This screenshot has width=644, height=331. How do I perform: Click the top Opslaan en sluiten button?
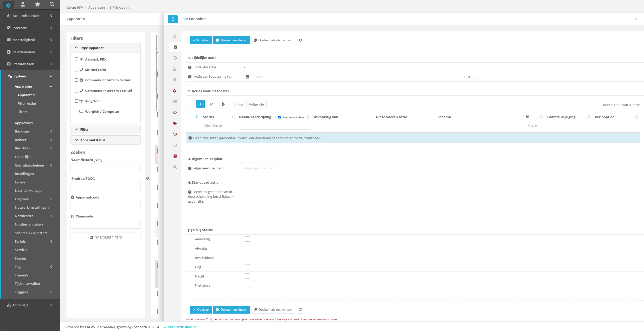[x=231, y=40]
